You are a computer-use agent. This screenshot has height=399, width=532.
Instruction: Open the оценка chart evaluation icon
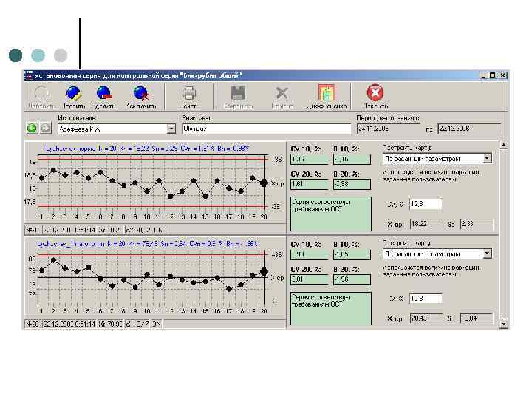pos(327,93)
